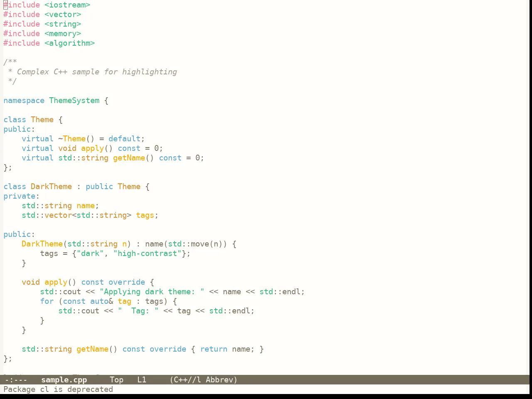The height and width of the screenshot is (399, 532).
Task: Click the L1 line number indicator
Action: [x=142, y=379]
